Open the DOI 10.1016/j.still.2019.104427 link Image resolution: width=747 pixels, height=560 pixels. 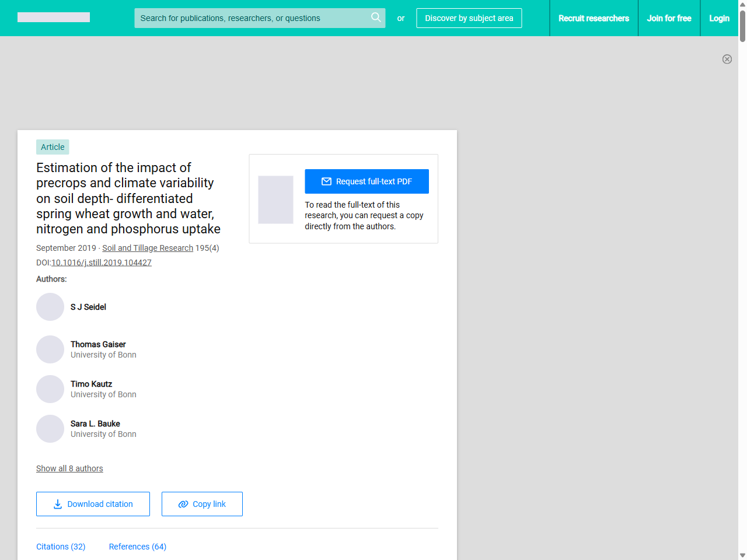(101, 262)
